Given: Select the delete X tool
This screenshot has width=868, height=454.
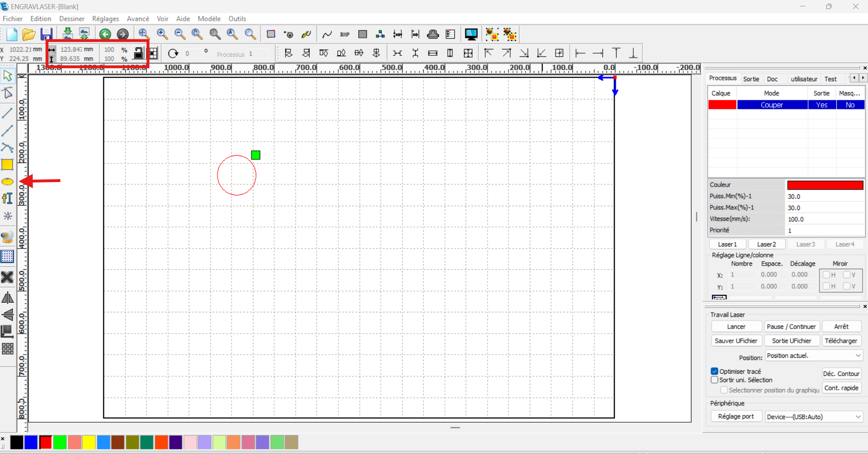Looking at the screenshot, I should [x=7, y=277].
